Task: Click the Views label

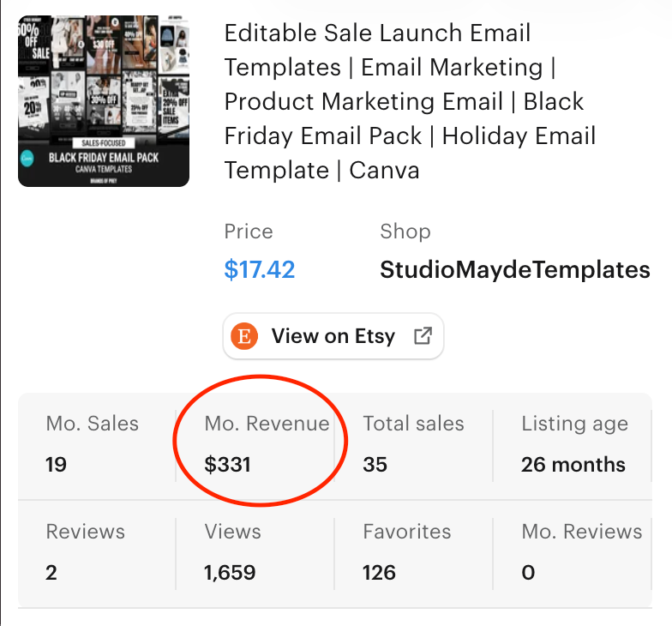Action: [231, 532]
